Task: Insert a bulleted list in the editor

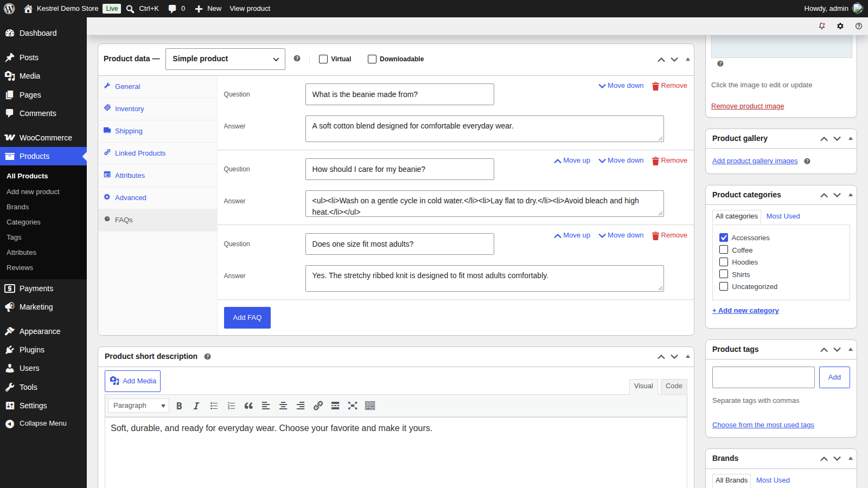Action: (214, 406)
